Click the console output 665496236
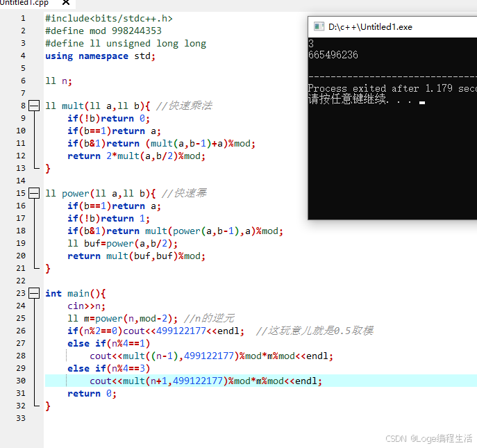477x448 pixels. pyautogui.click(x=333, y=55)
